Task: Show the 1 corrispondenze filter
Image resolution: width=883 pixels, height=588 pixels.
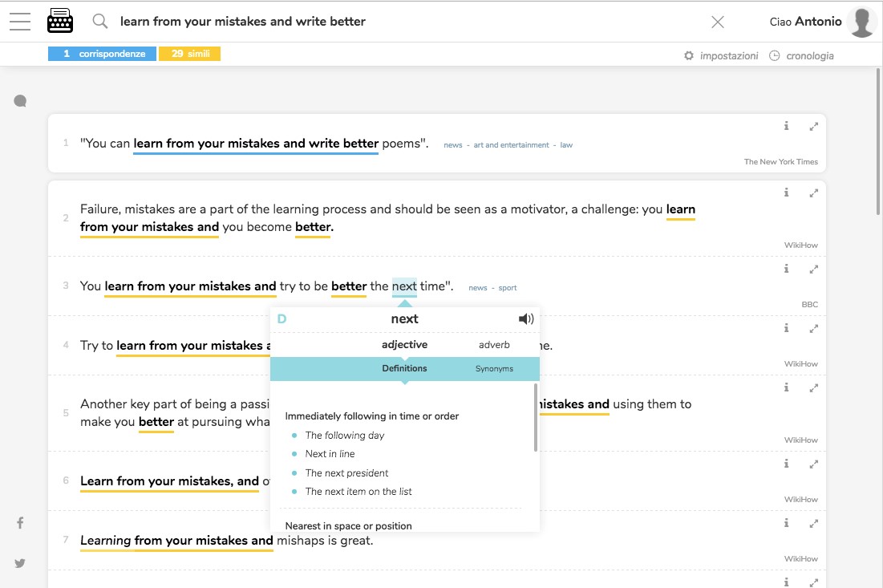Action: [103, 54]
